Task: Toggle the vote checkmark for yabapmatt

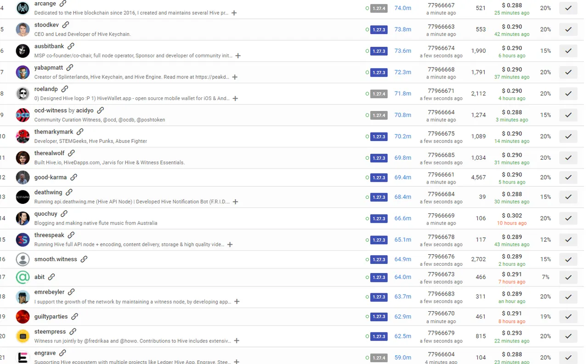Action: point(568,72)
